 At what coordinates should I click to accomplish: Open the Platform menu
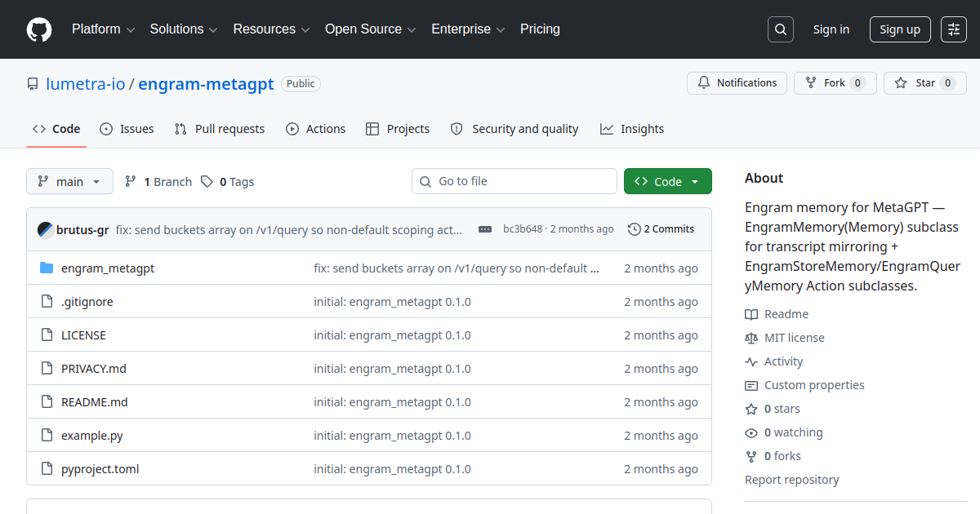(x=103, y=29)
